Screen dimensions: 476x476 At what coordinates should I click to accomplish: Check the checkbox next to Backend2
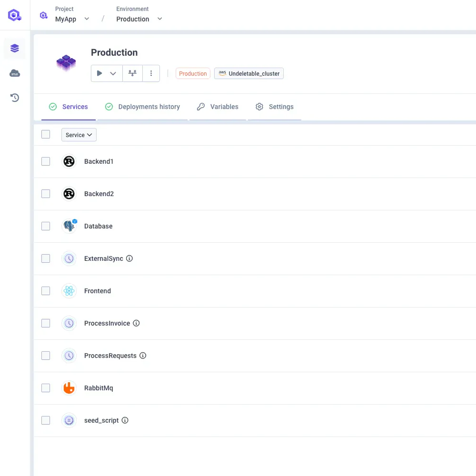[46, 194]
